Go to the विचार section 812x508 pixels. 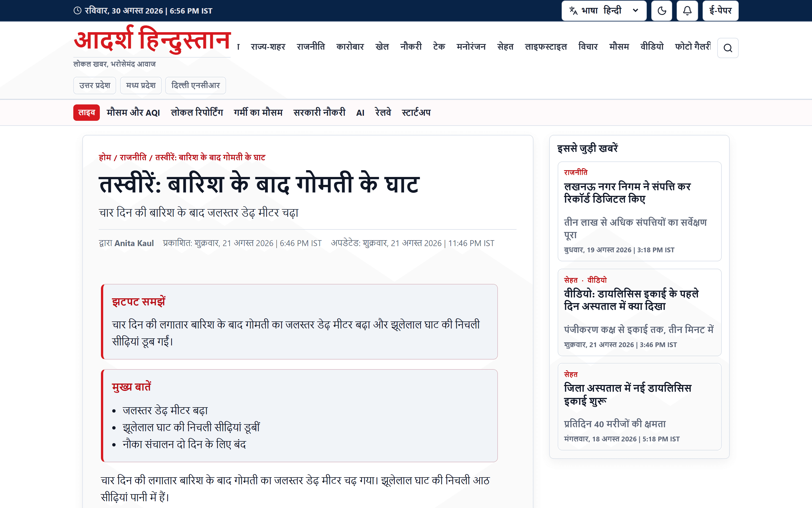pyautogui.click(x=588, y=47)
